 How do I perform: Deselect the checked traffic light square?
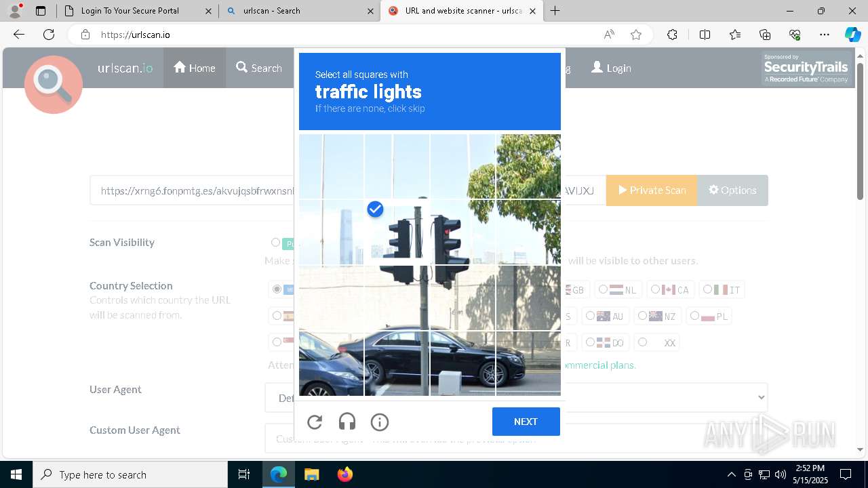pyautogui.click(x=397, y=232)
